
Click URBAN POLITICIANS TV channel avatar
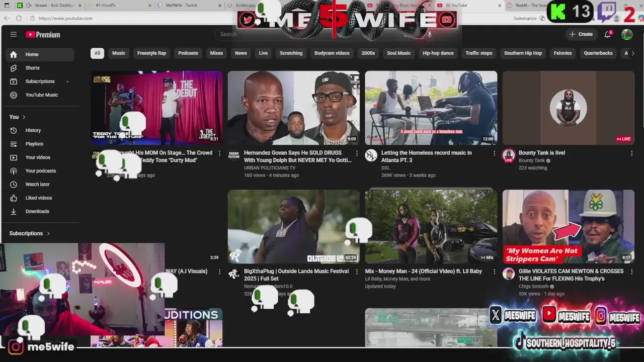(234, 155)
